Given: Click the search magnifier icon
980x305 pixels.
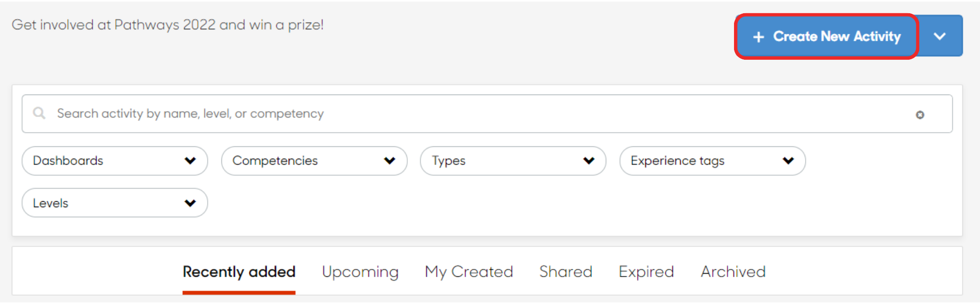Looking at the screenshot, I should [39, 114].
